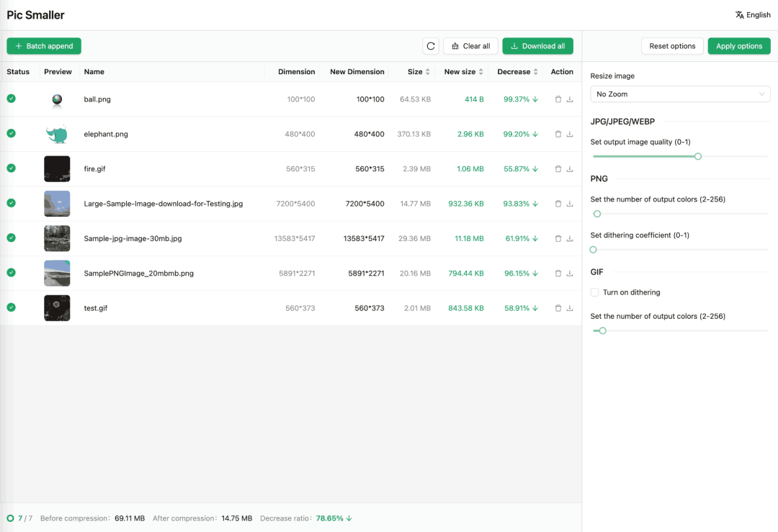This screenshot has height=532, width=778.
Task: Click the language translate icon
Action: coord(739,15)
